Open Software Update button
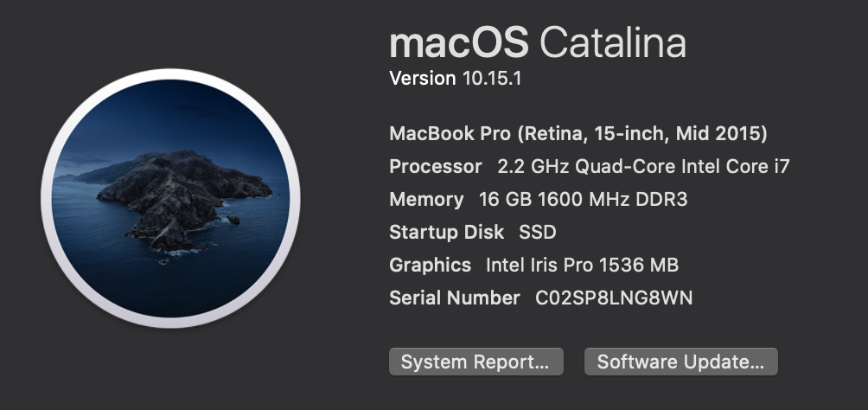The height and width of the screenshot is (410, 868). (681, 362)
